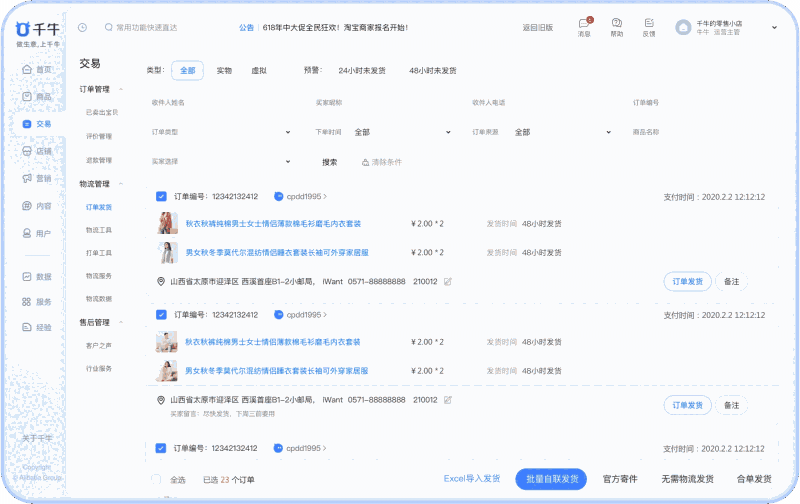This screenshot has height=504, width=800.
Task: Open the 店铺 shop sidebar icon
Action: point(27,151)
